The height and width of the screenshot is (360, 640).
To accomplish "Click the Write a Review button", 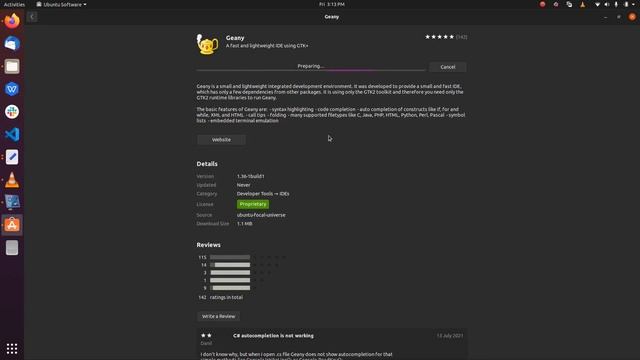I will [x=218, y=316].
